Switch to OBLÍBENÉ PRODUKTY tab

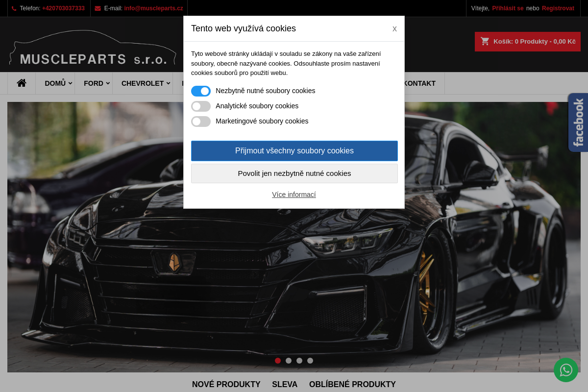(x=352, y=384)
